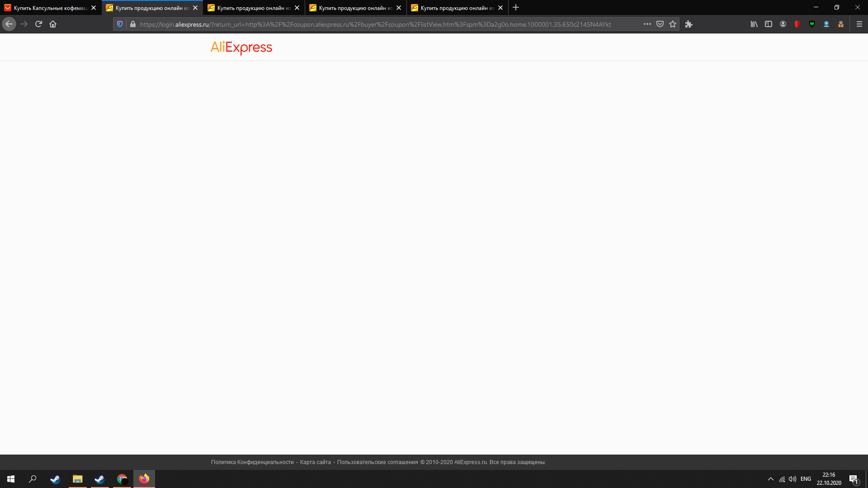Open Windows taskbar search
Screen dimensions: 868x488
click(33, 479)
